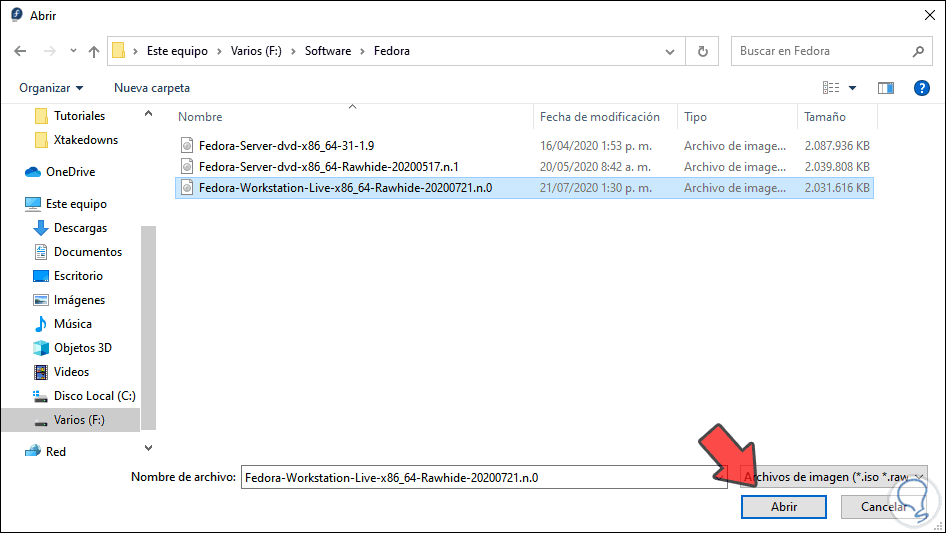Refresh the Fedora folder
Viewport: 946px width, 533px height.
pos(702,51)
